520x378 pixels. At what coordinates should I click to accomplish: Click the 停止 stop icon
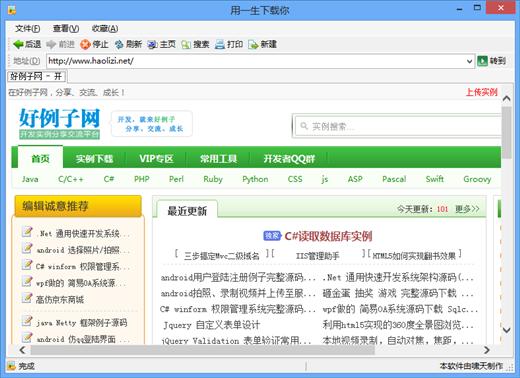pos(85,44)
